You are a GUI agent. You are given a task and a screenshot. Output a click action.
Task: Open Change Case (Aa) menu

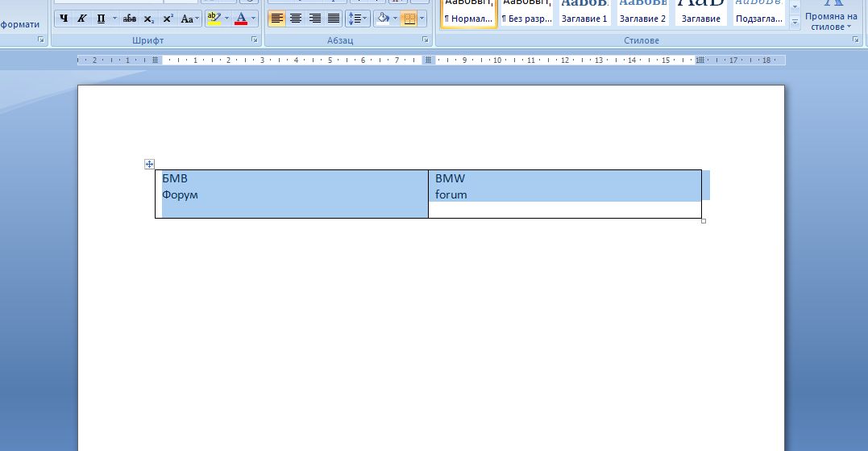(189, 19)
